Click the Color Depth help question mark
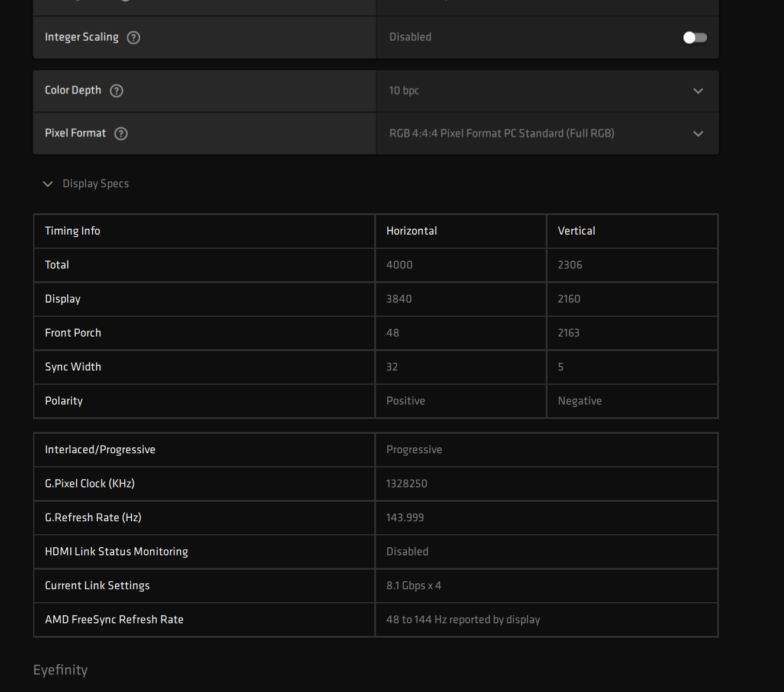 [x=116, y=90]
